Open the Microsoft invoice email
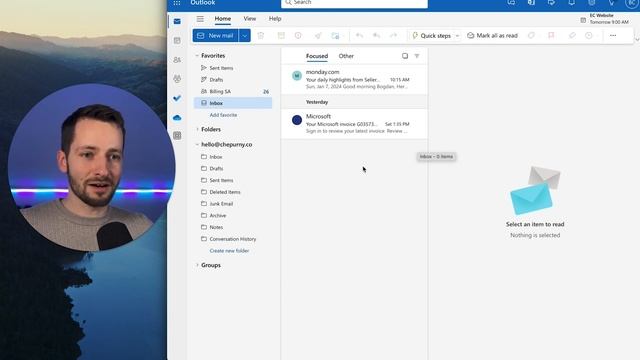The height and width of the screenshot is (360, 640). click(354, 124)
